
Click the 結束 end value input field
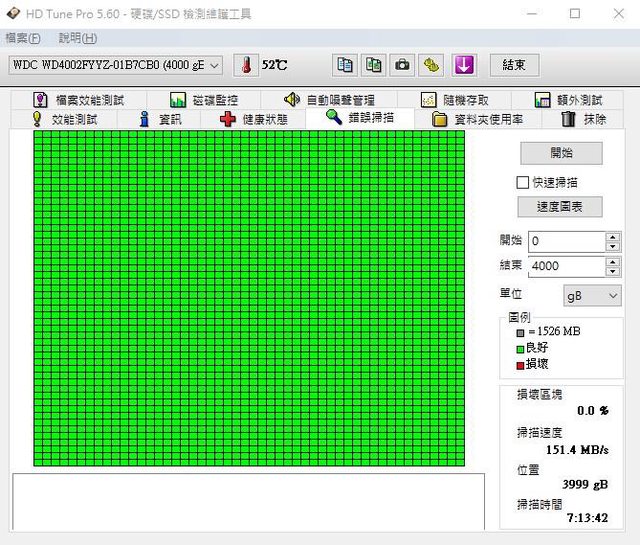pos(565,266)
